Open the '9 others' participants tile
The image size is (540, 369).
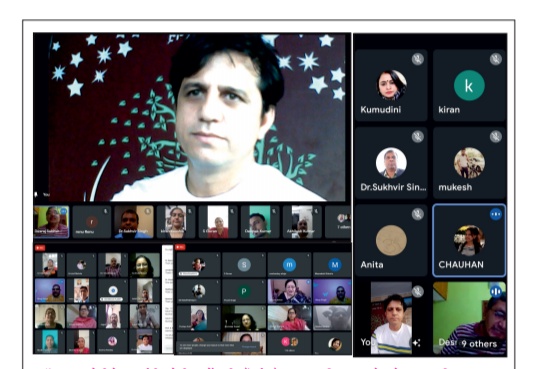pyautogui.click(x=469, y=318)
